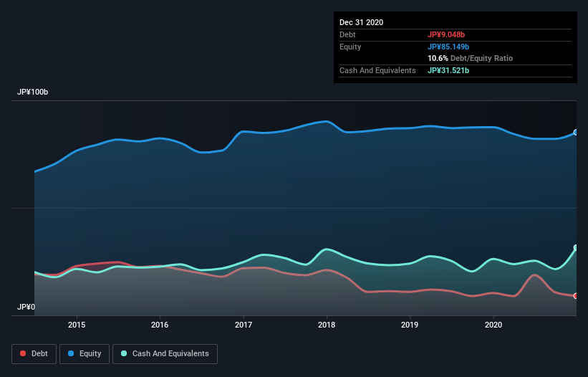Toggle the Equity series legend button
Screen dimensions: 588x377
point(85,354)
